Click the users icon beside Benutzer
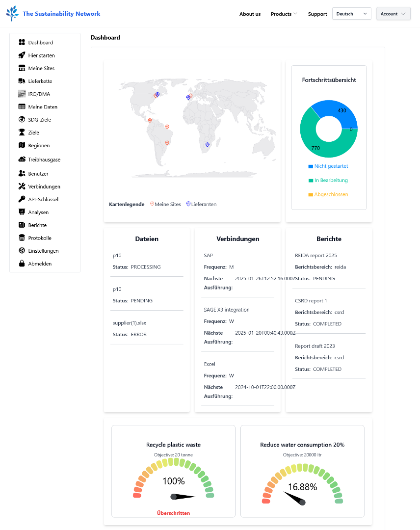 (x=22, y=173)
